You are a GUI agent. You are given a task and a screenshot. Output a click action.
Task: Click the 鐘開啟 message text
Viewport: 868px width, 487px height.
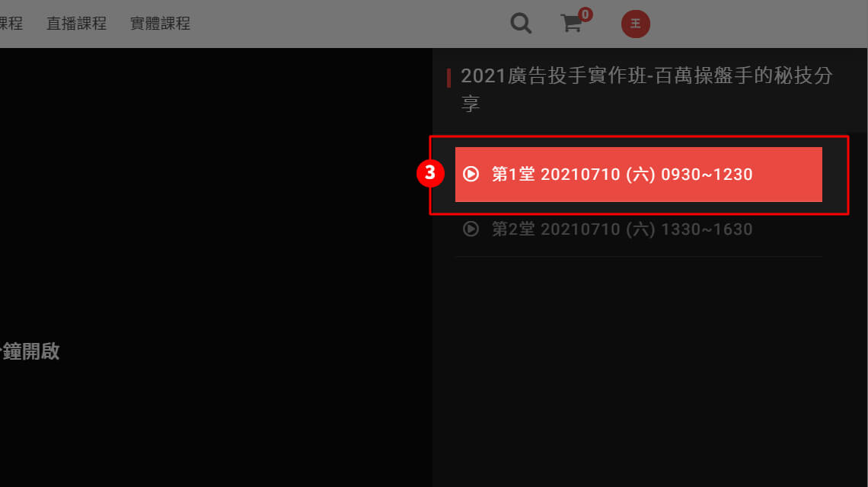pyautogui.click(x=30, y=351)
